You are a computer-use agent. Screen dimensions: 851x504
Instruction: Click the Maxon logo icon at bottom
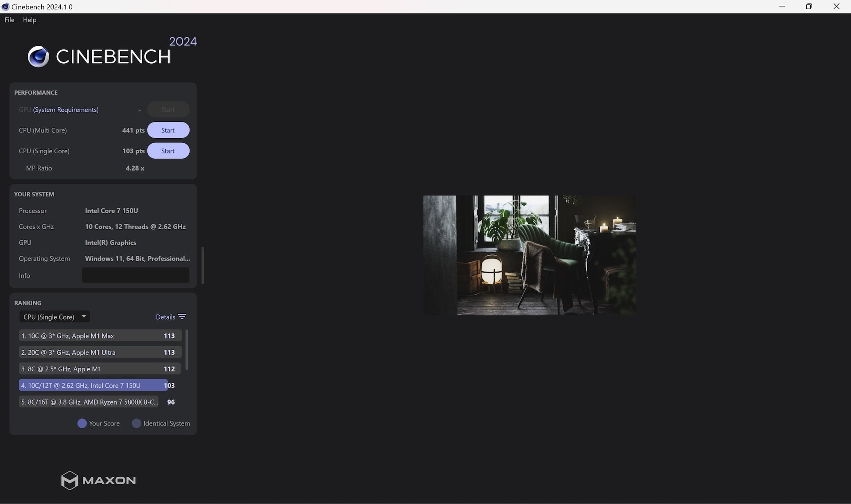pyautogui.click(x=69, y=480)
